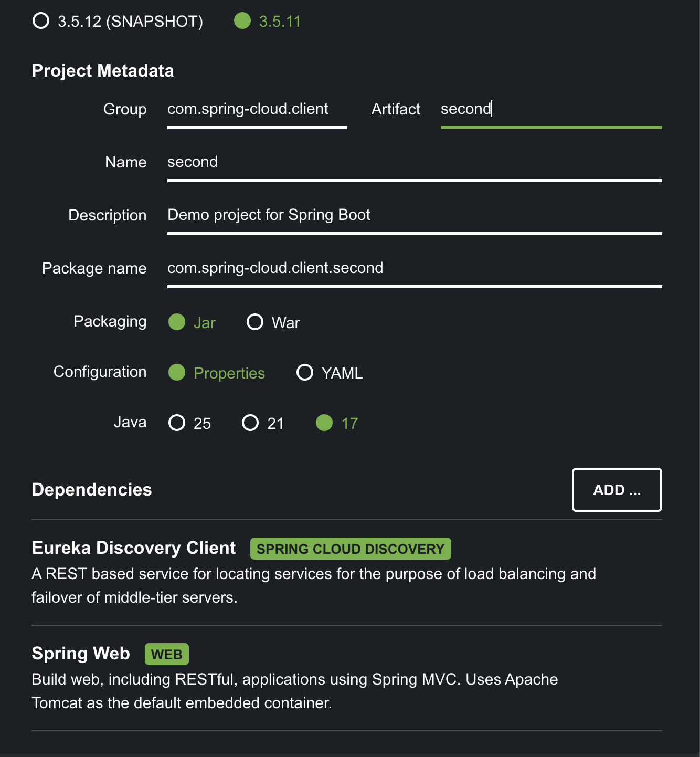Choose War packaging option

(x=273, y=322)
